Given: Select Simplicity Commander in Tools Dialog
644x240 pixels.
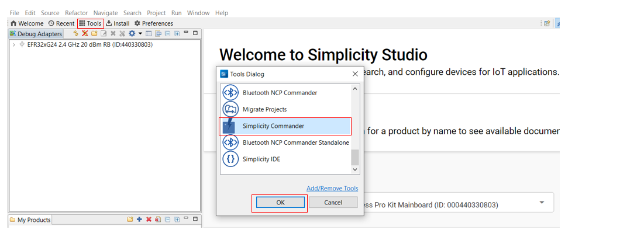Looking at the screenshot, I should coord(285,126).
